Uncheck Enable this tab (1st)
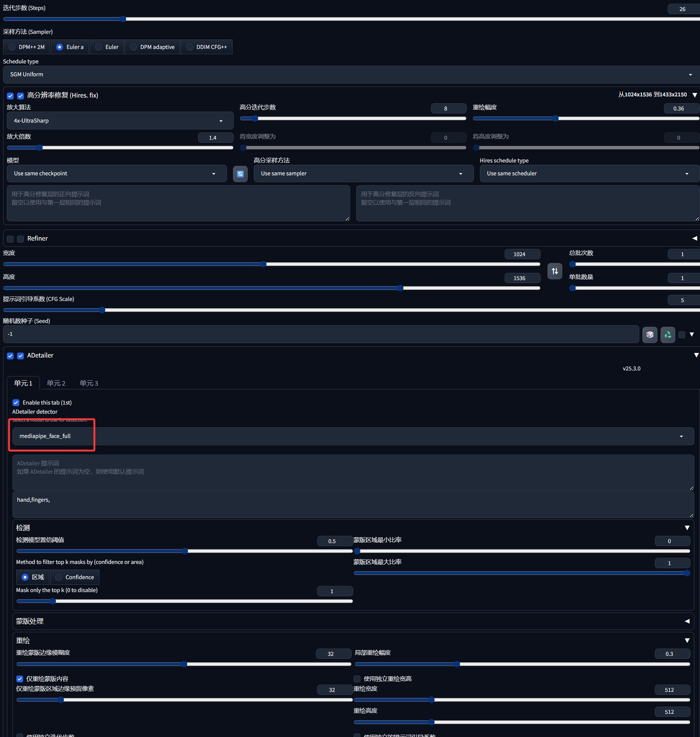This screenshot has height=737, width=700. pos(16,403)
